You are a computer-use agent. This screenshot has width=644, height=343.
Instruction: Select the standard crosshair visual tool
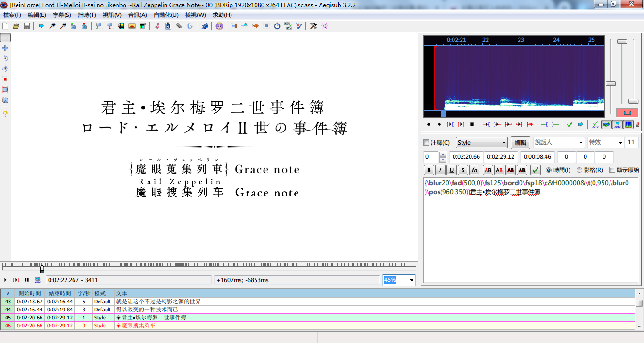click(x=5, y=38)
